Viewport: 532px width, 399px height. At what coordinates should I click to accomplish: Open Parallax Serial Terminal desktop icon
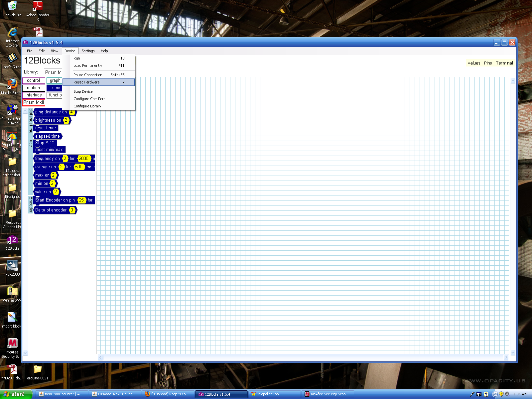tap(12, 115)
